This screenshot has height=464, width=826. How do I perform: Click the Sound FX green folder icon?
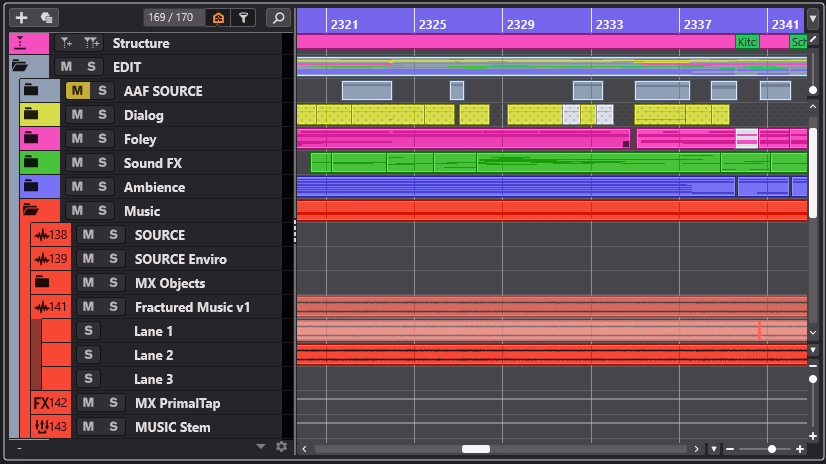31,162
